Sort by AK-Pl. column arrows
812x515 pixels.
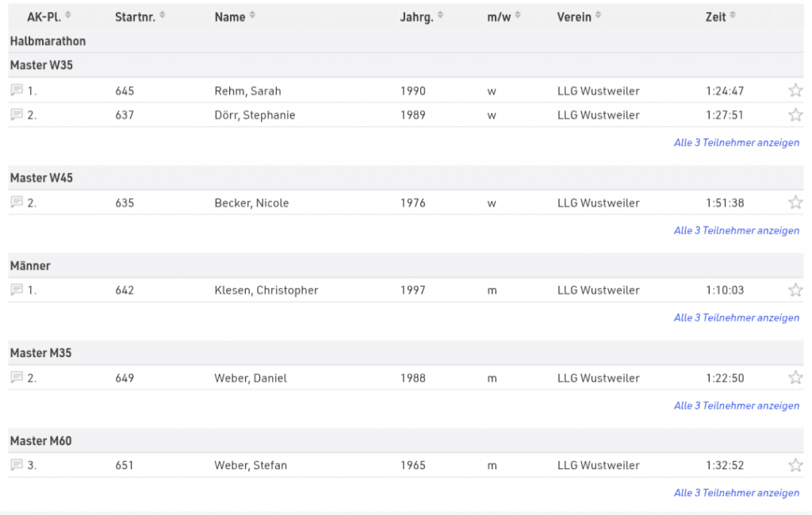tap(67, 16)
